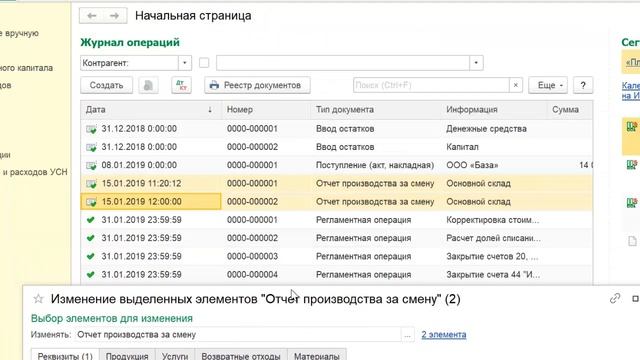Click the Журнал операций heading
The width and height of the screenshot is (640, 360).
point(130,42)
